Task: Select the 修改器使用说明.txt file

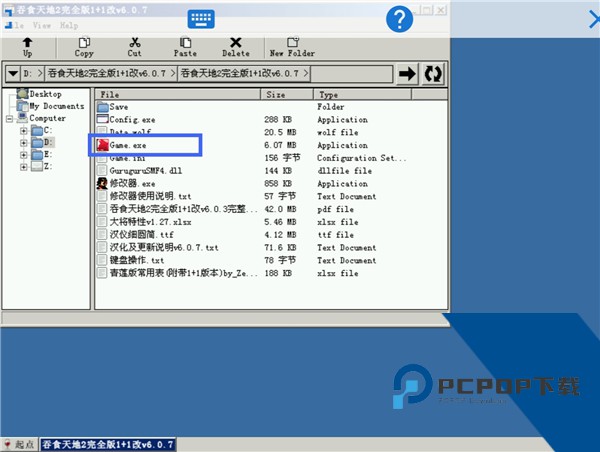Action: (150, 196)
